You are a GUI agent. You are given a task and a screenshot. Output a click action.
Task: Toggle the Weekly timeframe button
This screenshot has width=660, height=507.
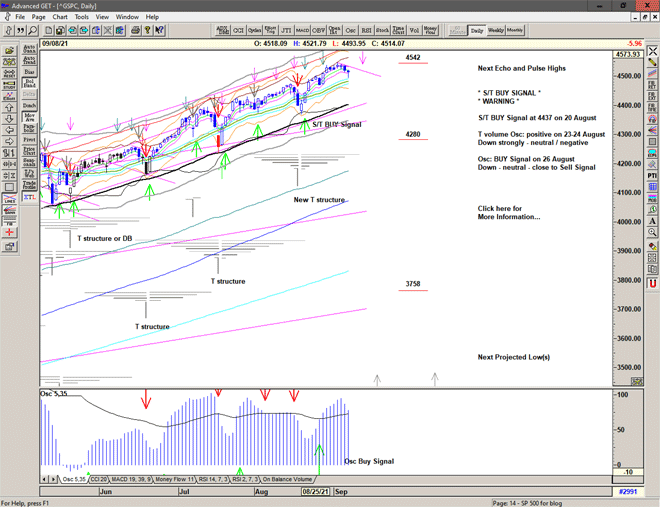coord(497,30)
